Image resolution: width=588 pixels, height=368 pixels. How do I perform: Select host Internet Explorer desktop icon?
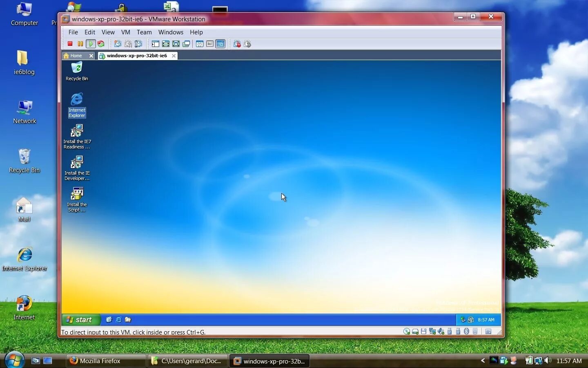[24, 259]
